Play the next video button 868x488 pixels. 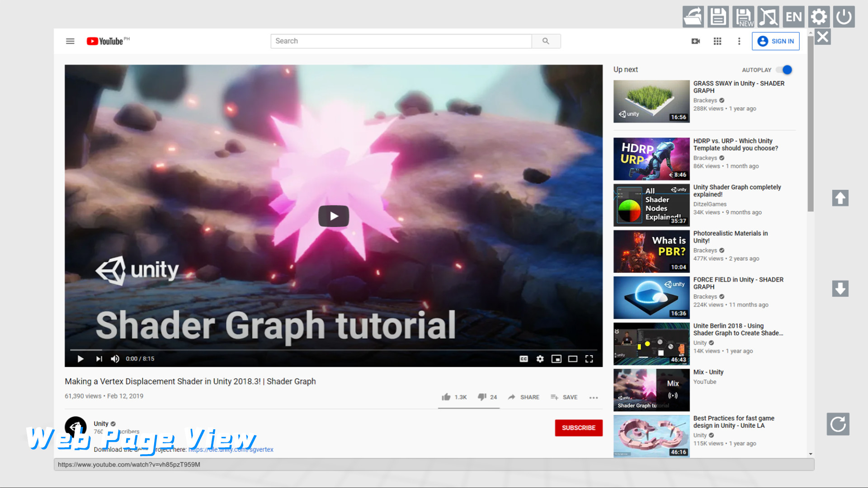[x=99, y=358]
